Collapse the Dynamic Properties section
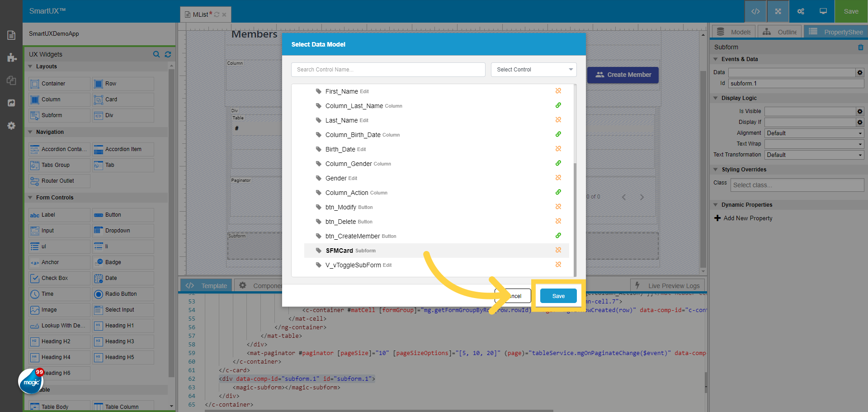Viewport: 868px width, 412px height. click(716, 205)
